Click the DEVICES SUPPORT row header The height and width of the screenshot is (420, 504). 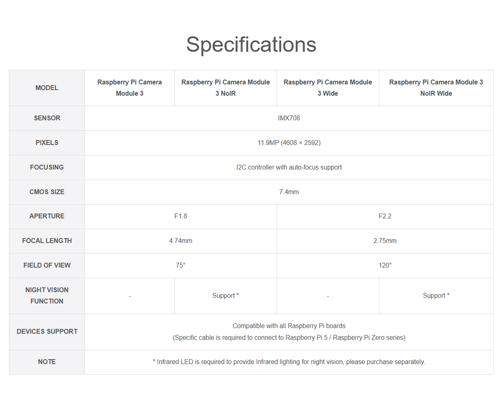click(x=47, y=331)
